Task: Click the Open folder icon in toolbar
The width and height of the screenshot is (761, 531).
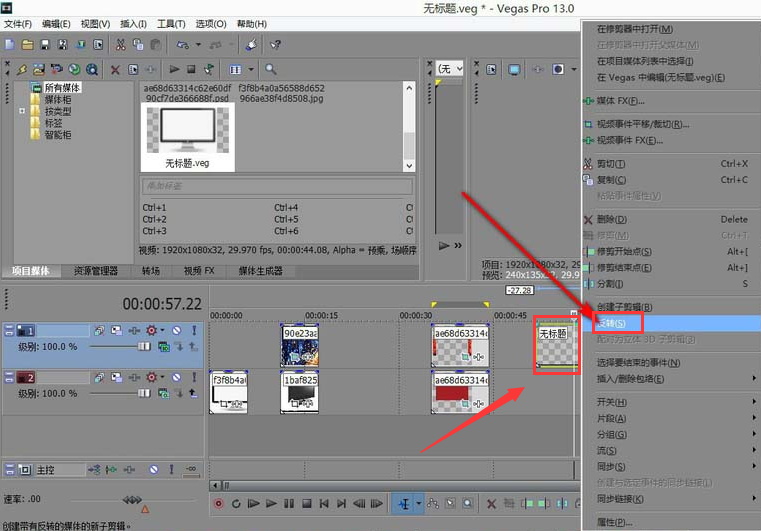Action: coord(28,44)
